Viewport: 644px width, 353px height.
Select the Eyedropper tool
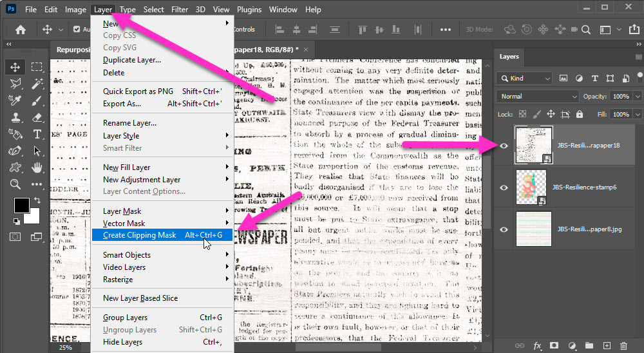point(15,100)
